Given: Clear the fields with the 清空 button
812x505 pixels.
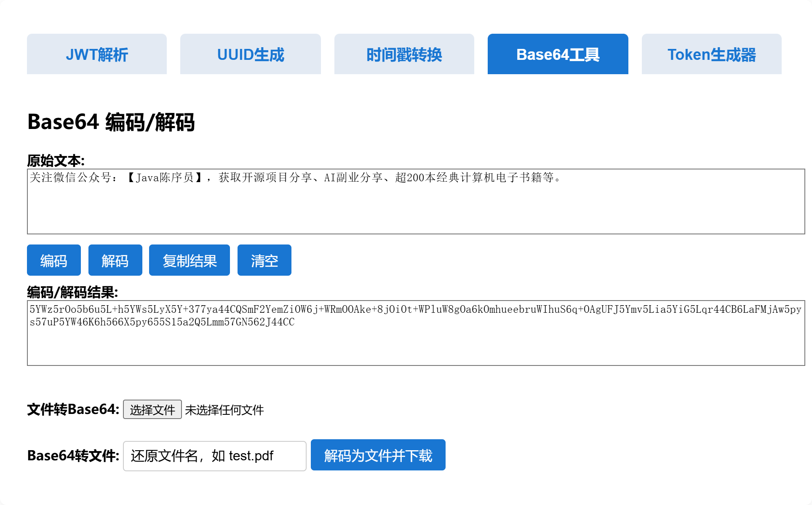Looking at the screenshot, I should click(264, 261).
